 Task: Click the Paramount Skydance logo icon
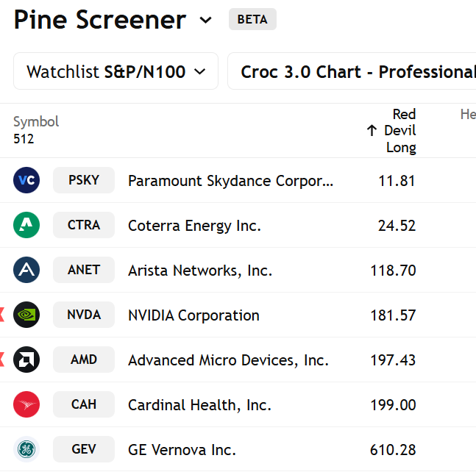pos(26,180)
